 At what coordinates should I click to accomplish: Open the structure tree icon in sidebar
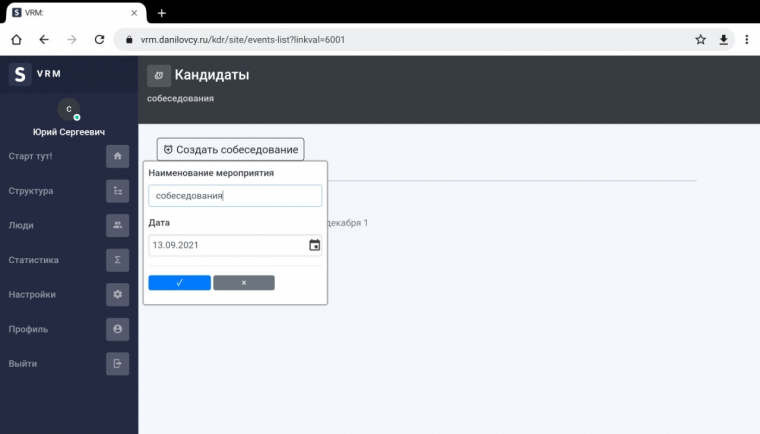[117, 191]
